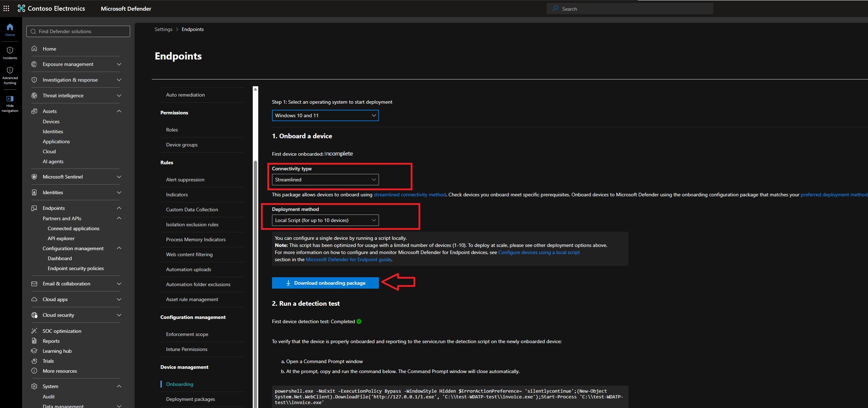Click the SOC optimization wand icon
The image size is (868, 408).
[x=34, y=331]
